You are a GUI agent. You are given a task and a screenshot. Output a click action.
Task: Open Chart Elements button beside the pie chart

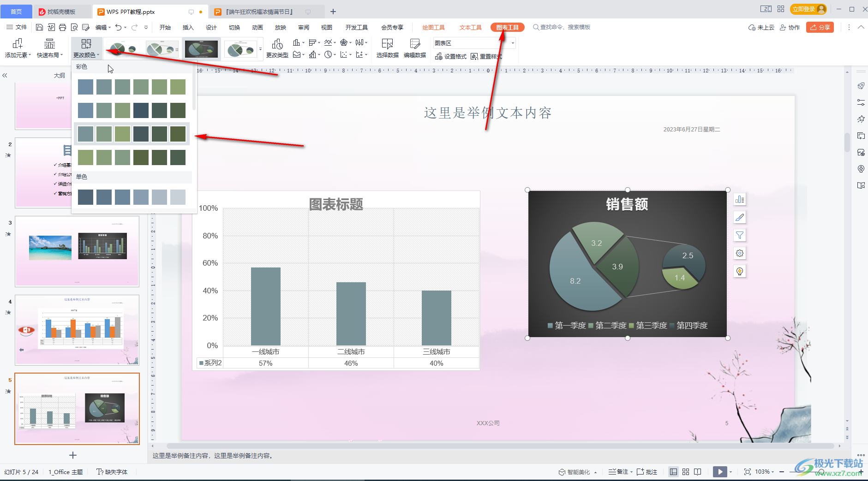coord(740,199)
